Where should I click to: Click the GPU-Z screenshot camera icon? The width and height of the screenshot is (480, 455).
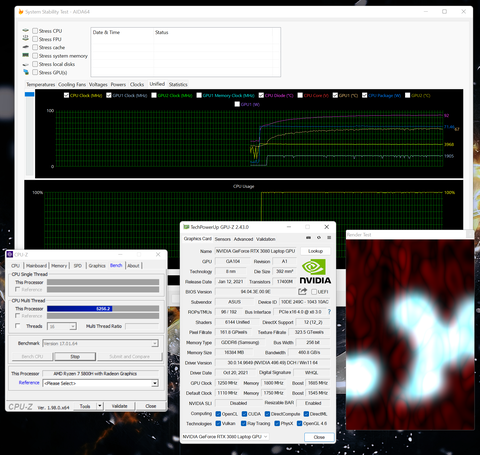(309, 238)
